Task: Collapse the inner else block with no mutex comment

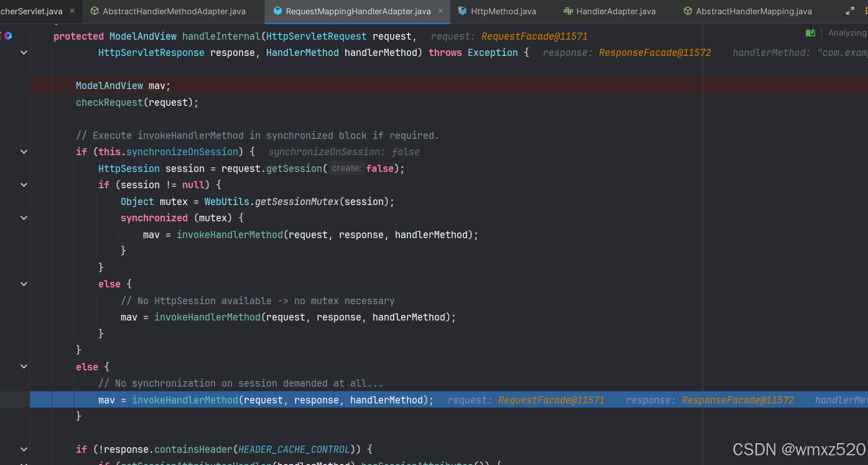Action: tap(24, 284)
